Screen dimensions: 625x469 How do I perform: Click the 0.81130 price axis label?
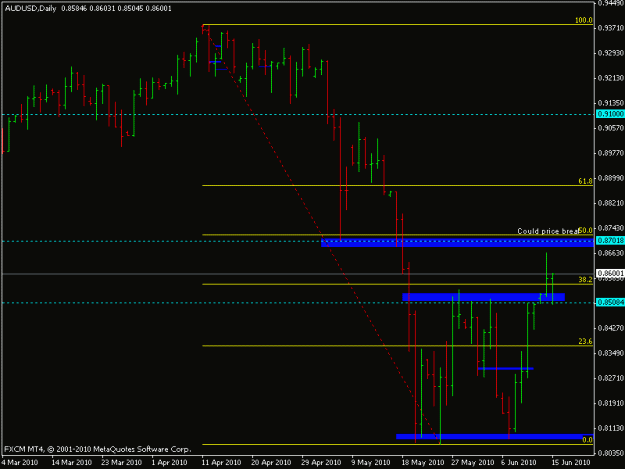point(611,428)
